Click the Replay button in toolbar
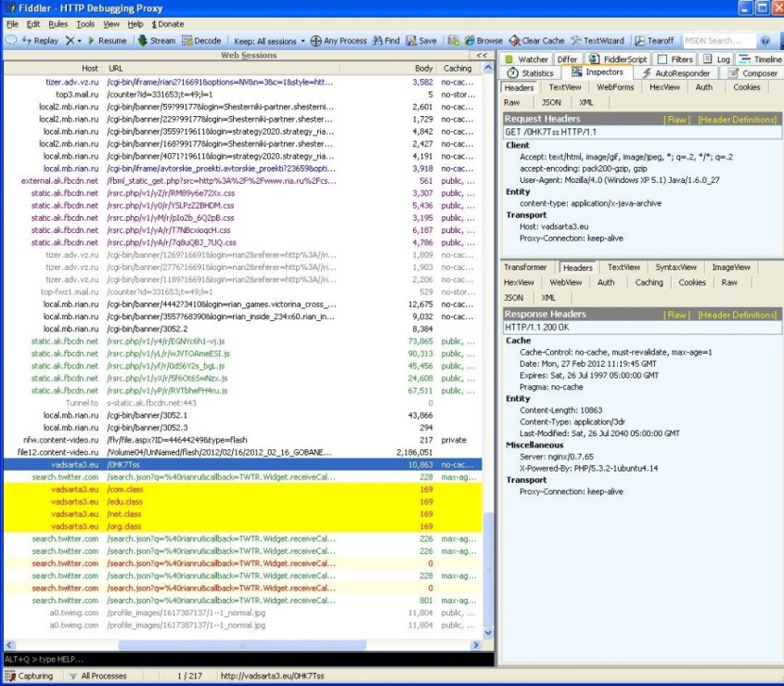This screenshot has height=686, width=784. pos(38,41)
